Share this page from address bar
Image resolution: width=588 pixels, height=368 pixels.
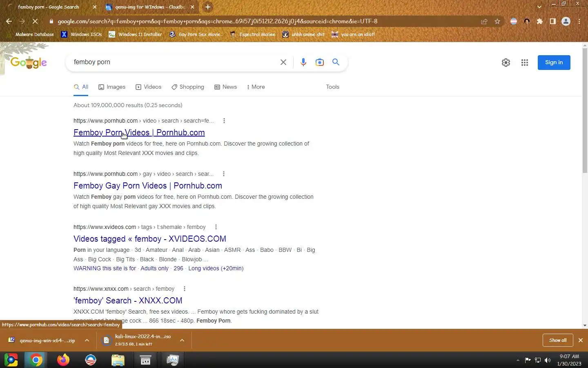(x=484, y=21)
